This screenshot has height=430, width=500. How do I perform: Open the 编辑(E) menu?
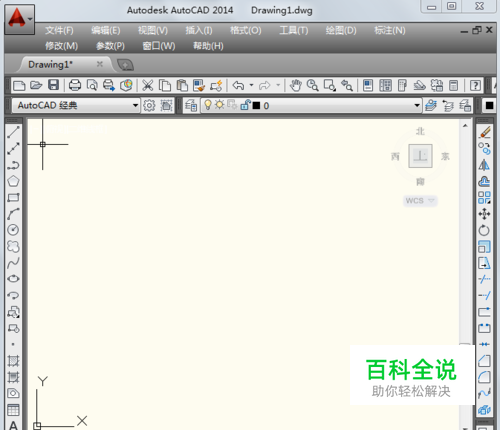point(106,31)
